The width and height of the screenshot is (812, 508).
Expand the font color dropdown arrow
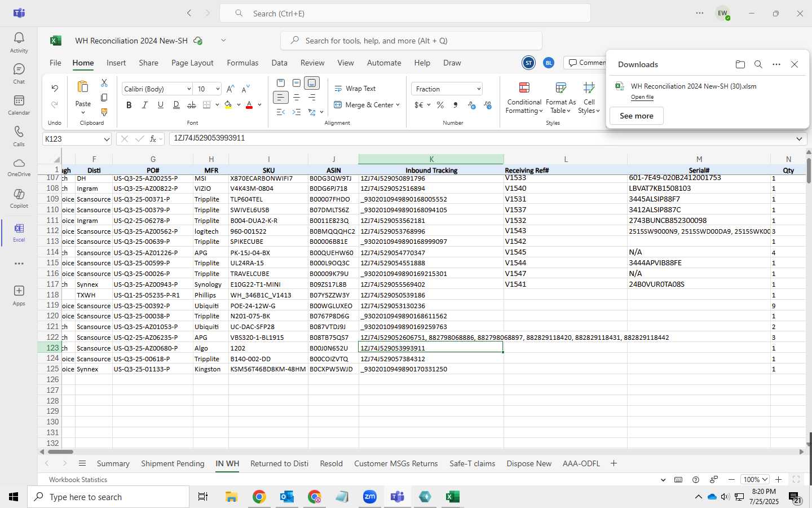click(259, 105)
